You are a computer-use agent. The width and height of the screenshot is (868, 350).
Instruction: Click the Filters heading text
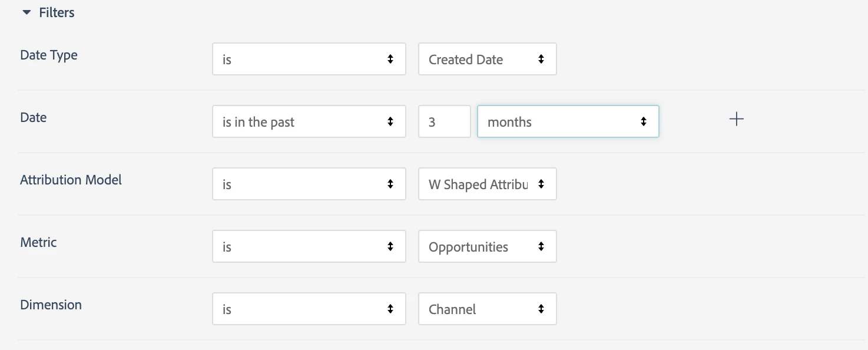(x=57, y=12)
